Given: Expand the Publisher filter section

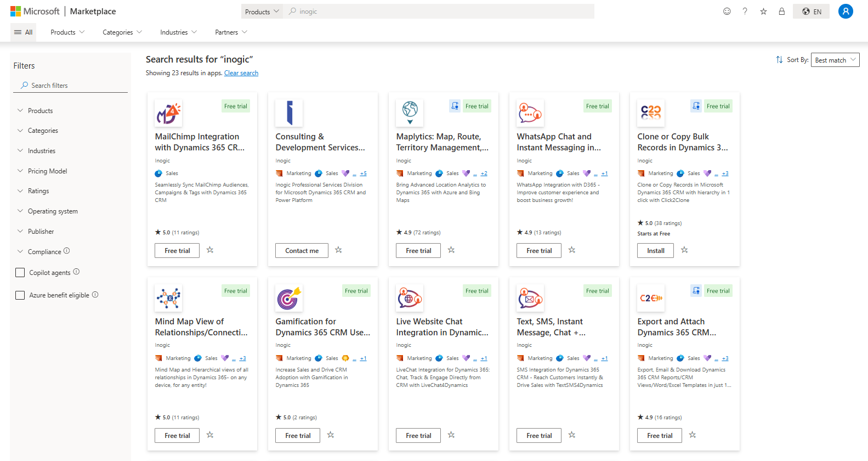Looking at the screenshot, I should pos(41,232).
